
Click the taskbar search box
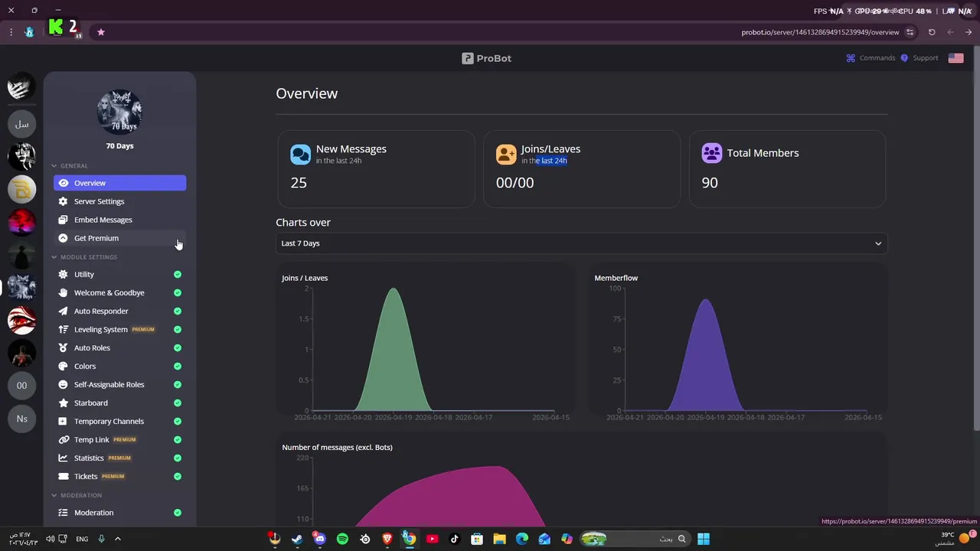tap(634, 539)
